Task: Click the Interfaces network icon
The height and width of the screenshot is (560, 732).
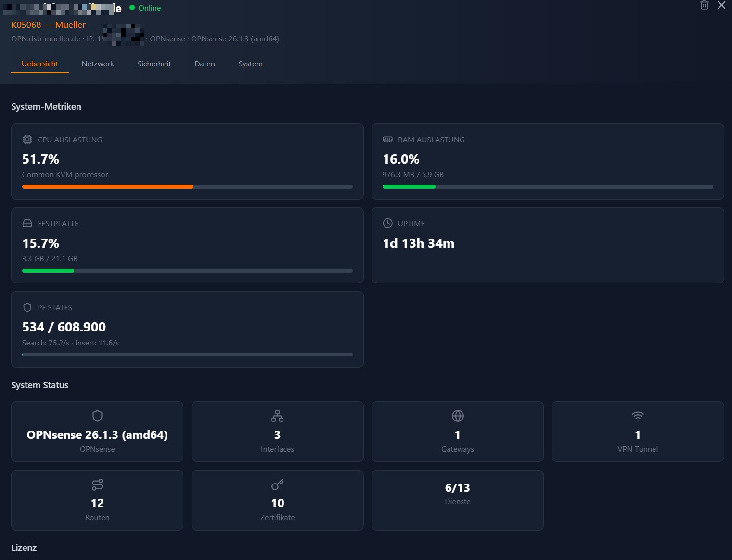Action: (277, 416)
